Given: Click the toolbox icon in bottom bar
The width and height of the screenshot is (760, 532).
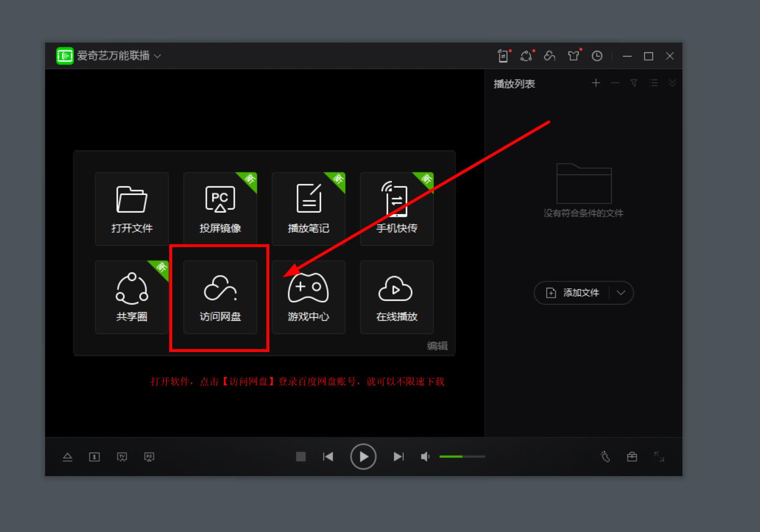Looking at the screenshot, I should (x=632, y=457).
